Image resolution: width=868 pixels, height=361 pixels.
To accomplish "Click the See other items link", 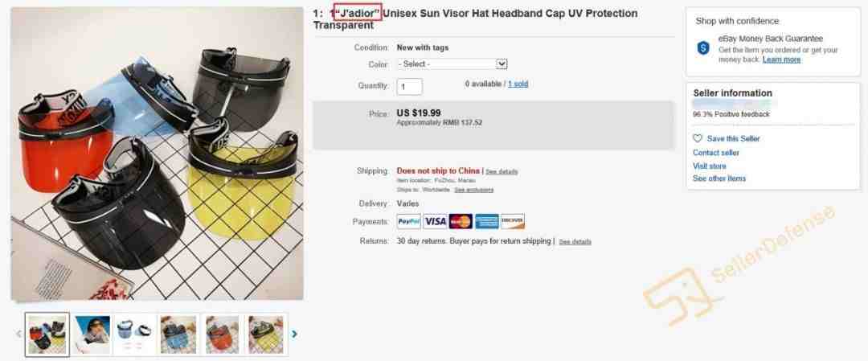I will tap(719, 178).
